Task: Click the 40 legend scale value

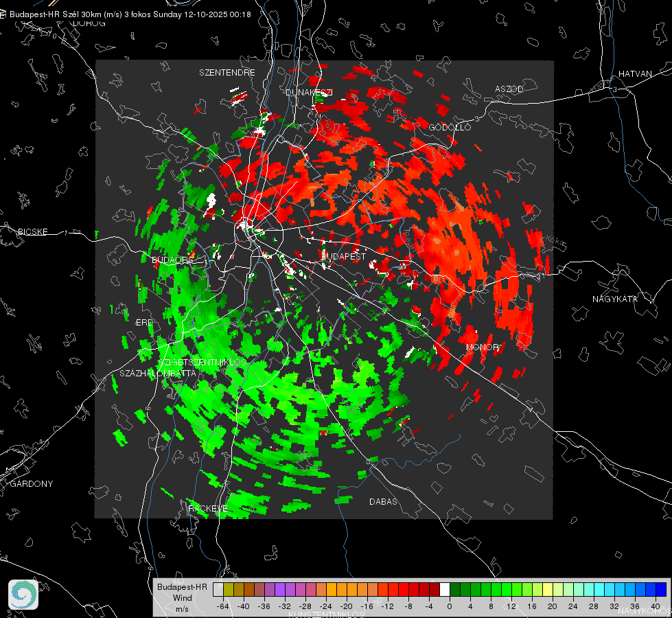Action: [x=656, y=606]
